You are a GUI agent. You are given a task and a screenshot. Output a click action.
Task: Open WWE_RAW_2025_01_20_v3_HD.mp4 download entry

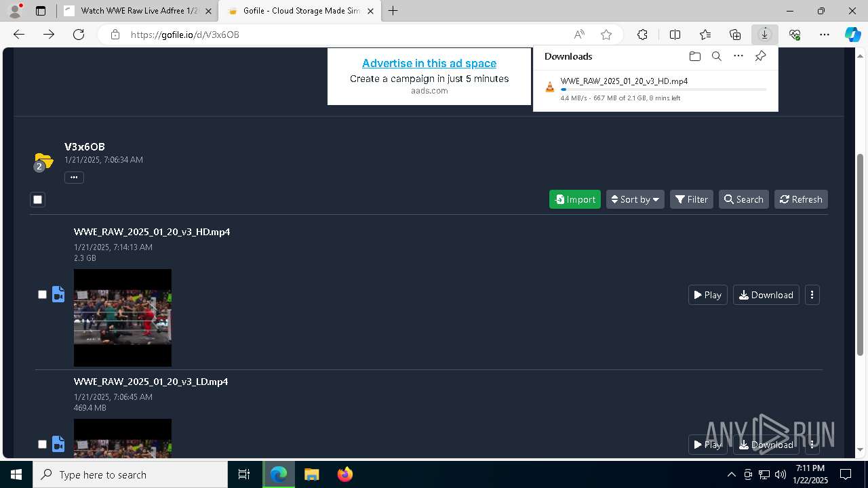click(x=656, y=89)
